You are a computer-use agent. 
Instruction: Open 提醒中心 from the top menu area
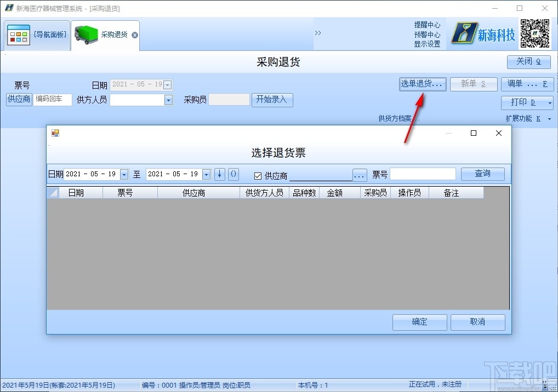[x=428, y=24]
